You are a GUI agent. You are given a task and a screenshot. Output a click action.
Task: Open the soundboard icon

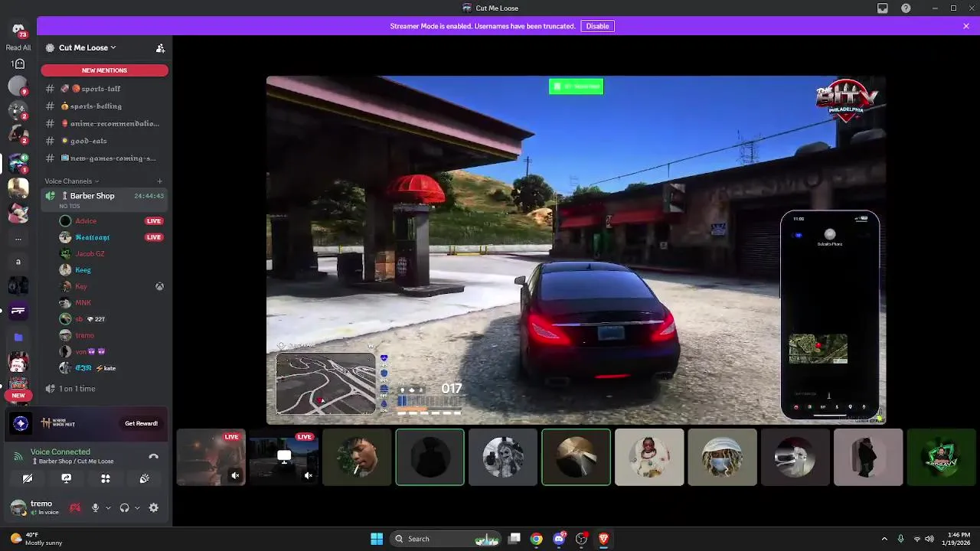coord(144,478)
